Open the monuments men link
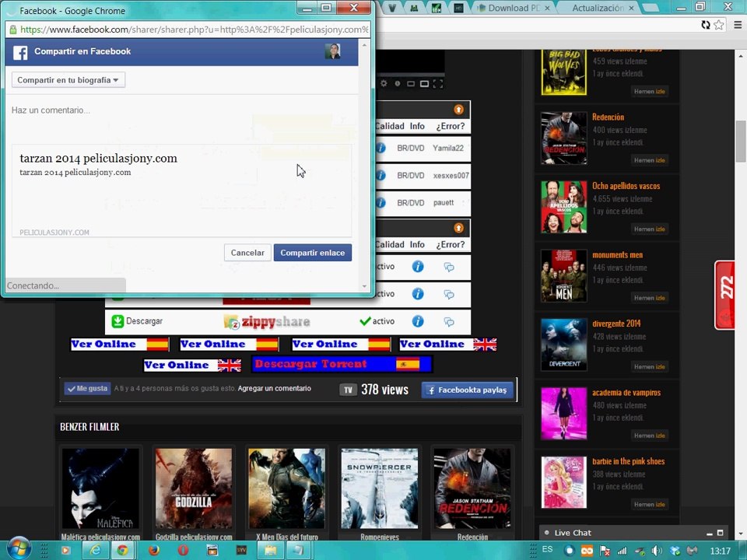The height and width of the screenshot is (560, 747). coord(617,255)
